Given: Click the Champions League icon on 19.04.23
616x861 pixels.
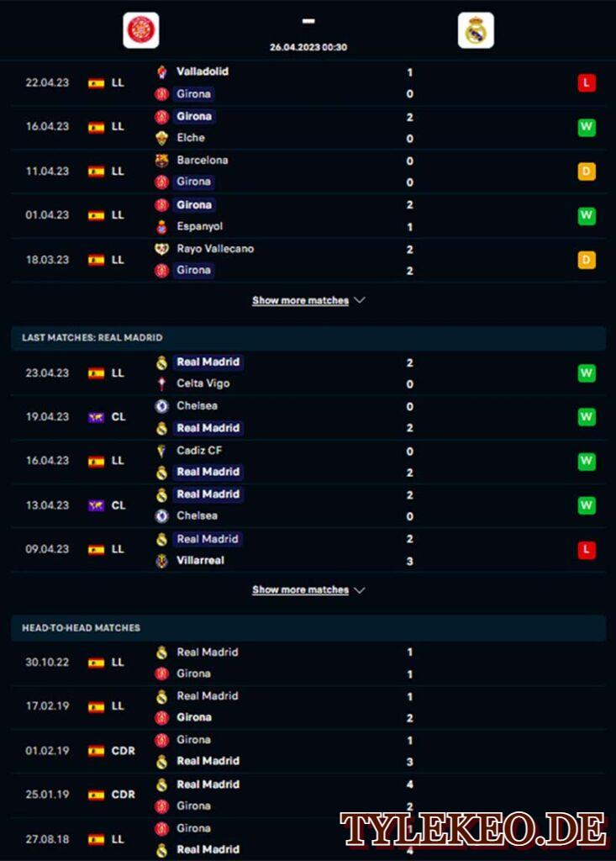Looking at the screenshot, I should pyautogui.click(x=96, y=417).
